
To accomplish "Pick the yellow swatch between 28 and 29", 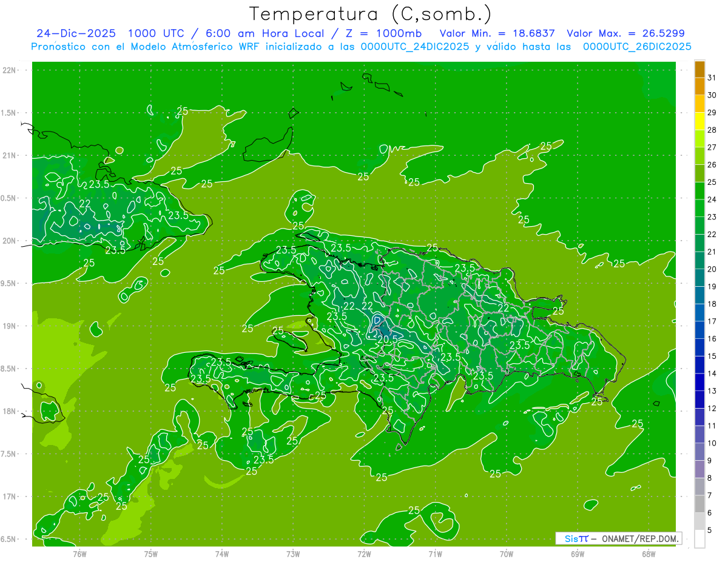I will (699, 121).
